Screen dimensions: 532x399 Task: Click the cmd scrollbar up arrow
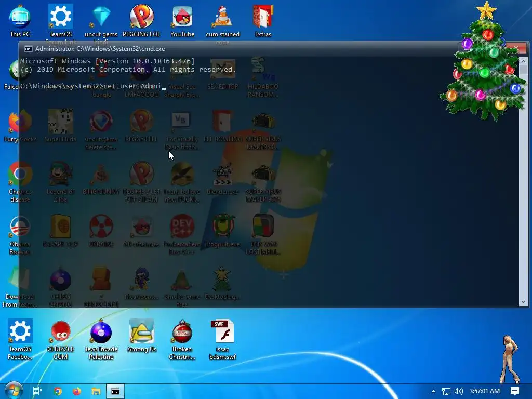click(x=523, y=61)
